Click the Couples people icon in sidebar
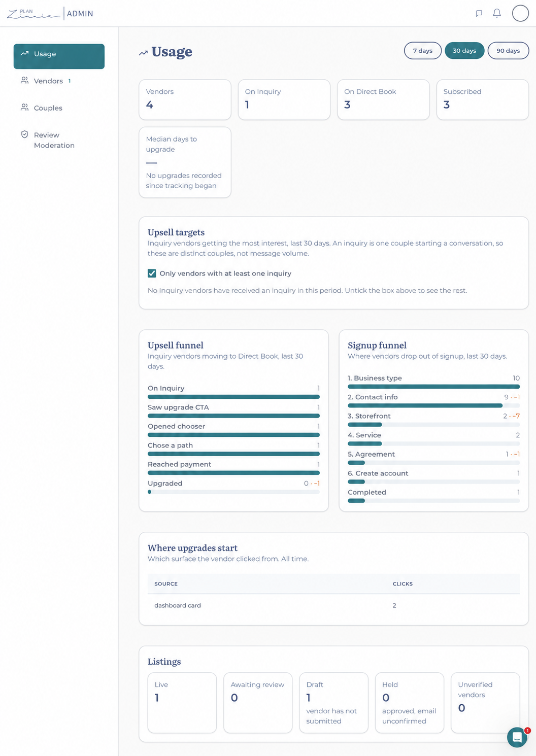Image resolution: width=536 pixels, height=756 pixels. [x=24, y=108]
